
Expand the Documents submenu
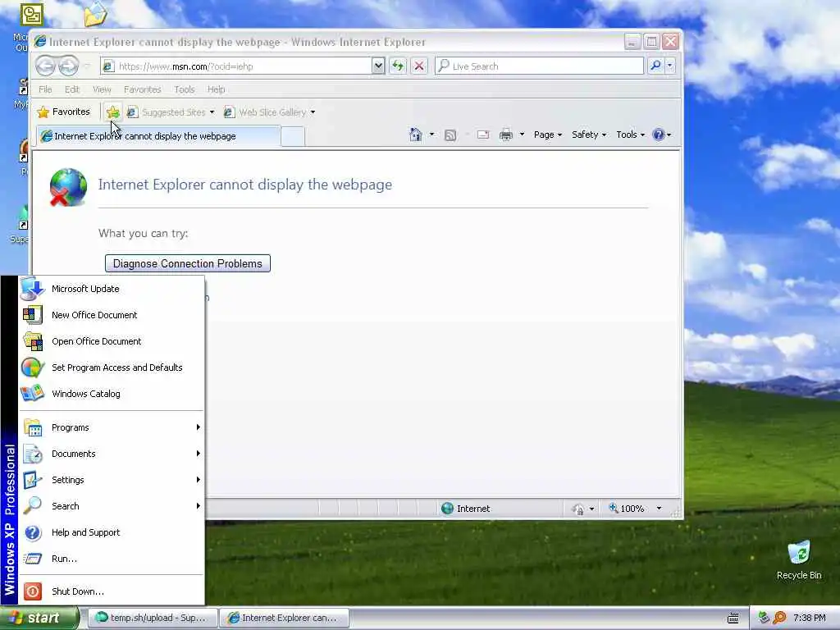[x=112, y=454]
